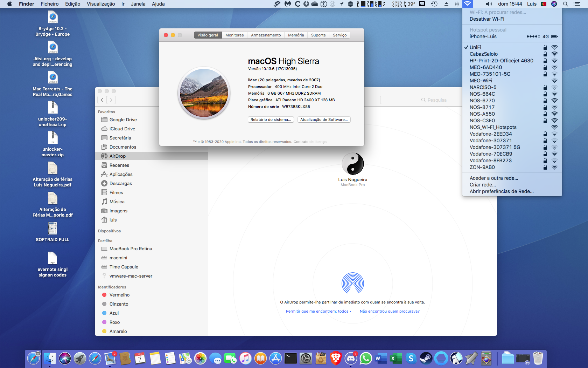Go back with Finder back chevron
The width and height of the screenshot is (588, 368).
(102, 100)
